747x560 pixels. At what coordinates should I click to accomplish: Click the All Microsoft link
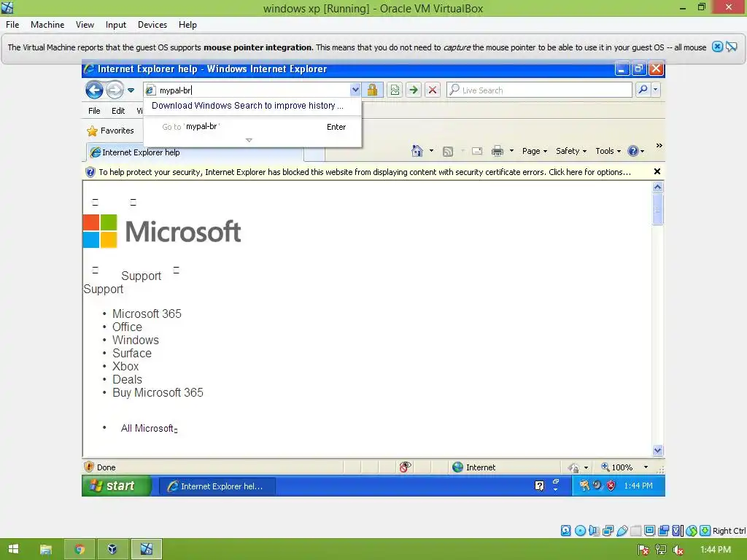pyautogui.click(x=147, y=428)
